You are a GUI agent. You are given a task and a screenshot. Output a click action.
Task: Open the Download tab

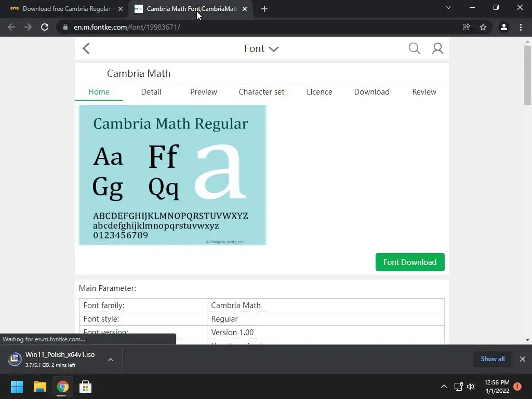click(372, 92)
